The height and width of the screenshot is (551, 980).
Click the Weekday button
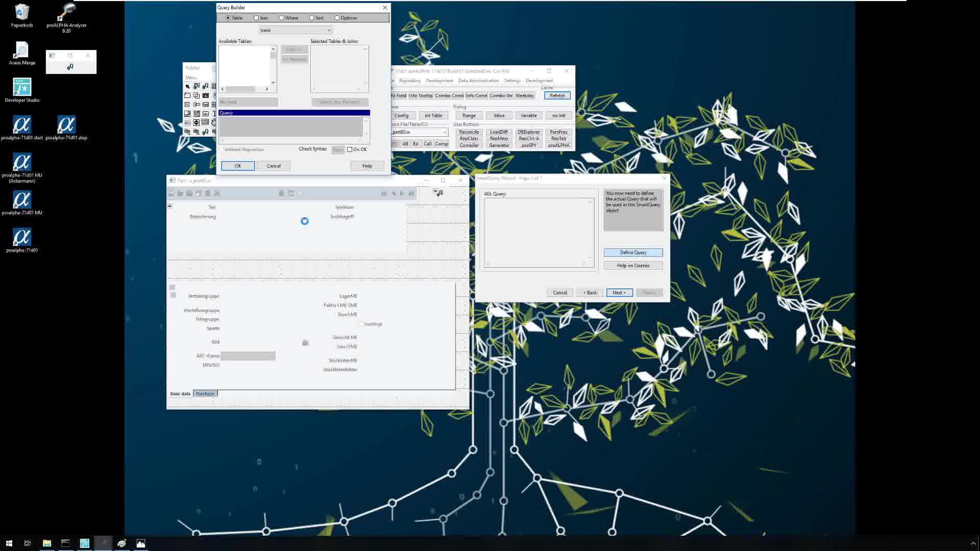525,96
